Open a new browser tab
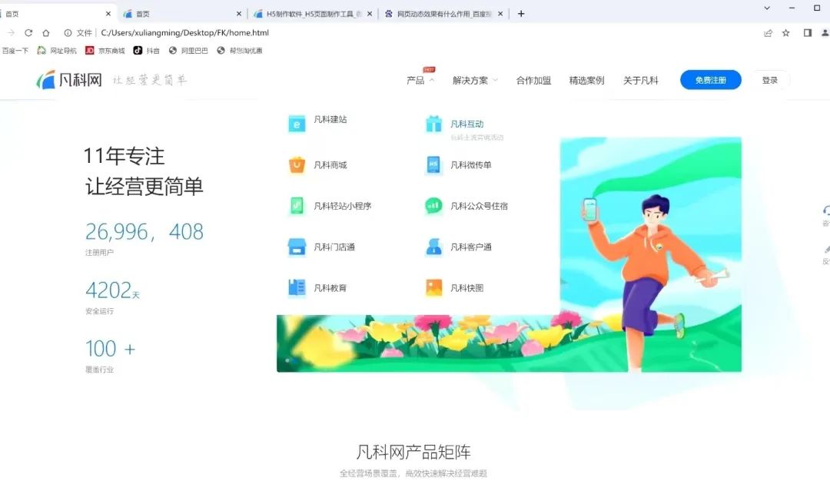The image size is (830, 504). pos(521,14)
